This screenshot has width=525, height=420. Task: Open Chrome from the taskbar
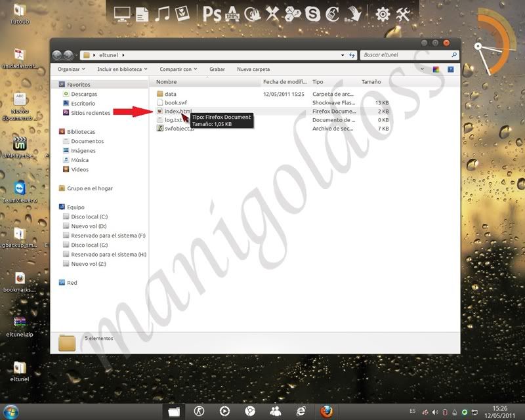coord(250,411)
